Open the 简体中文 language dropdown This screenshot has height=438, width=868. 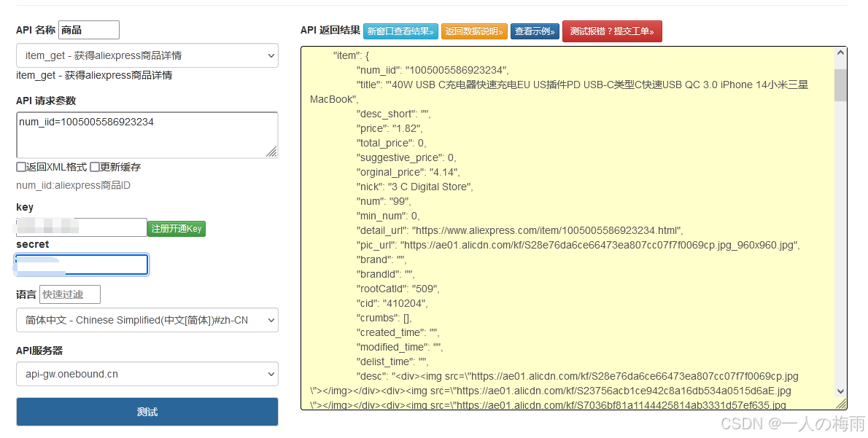click(147, 320)
